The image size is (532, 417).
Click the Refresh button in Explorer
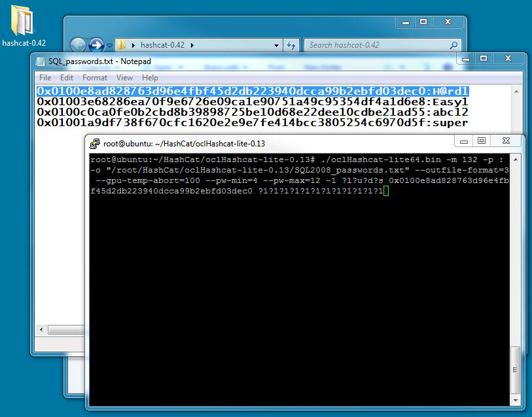pos(291,45)
